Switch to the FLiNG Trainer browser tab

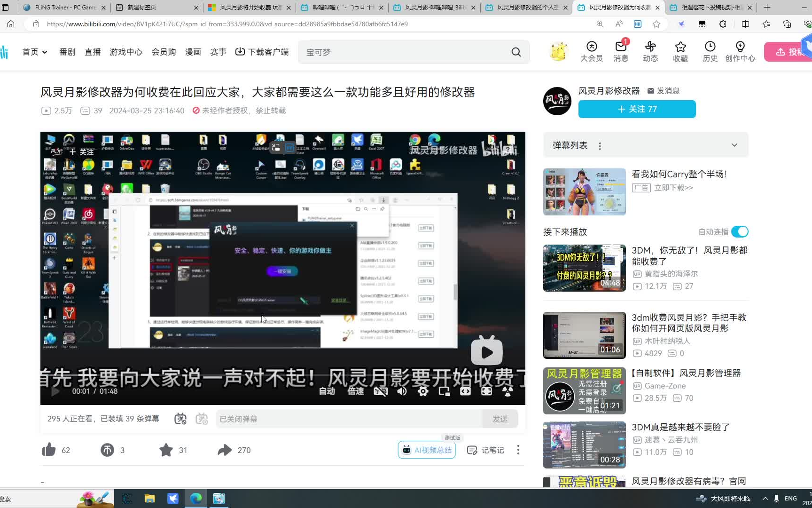point(65,7)
